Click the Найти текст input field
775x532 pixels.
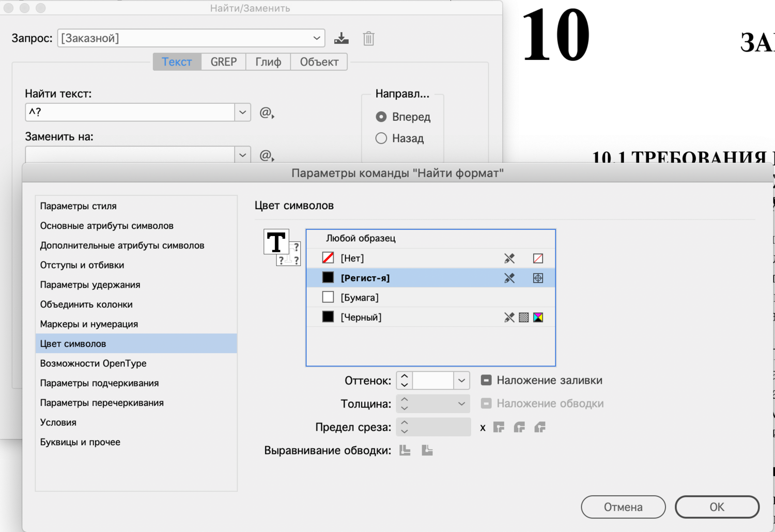[130, 113]
